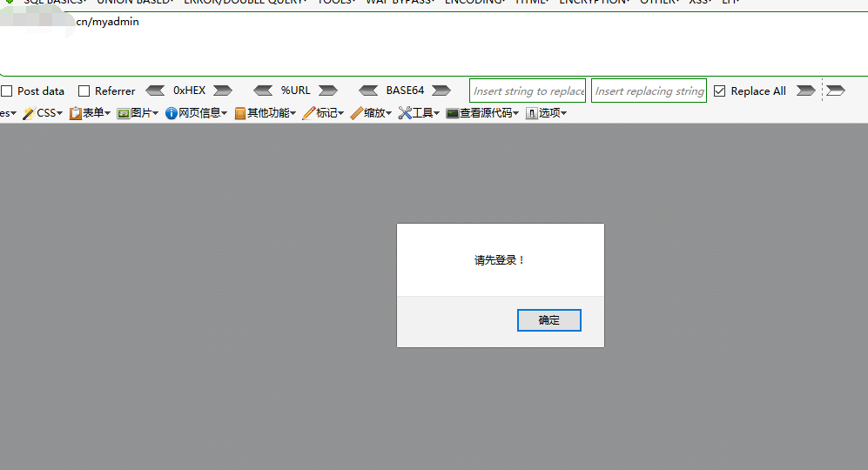Enable the Referrer checkbox
The width and height of the screenshot is (868, 470).
tap(84, 91)
